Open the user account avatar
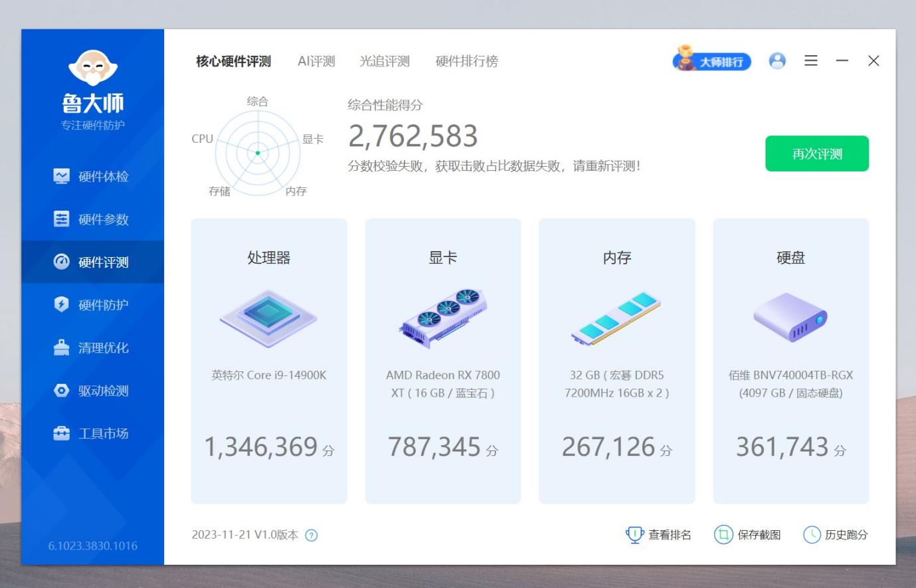This screenshot has height=588, width=916. coord(777,60)
